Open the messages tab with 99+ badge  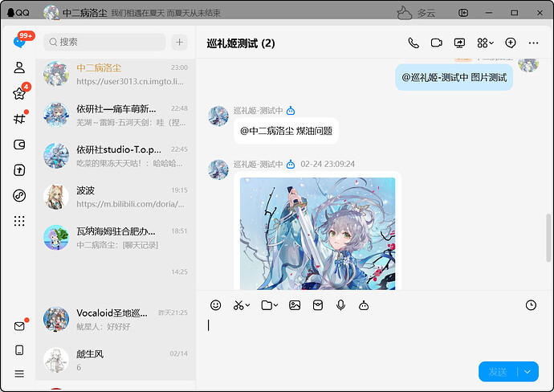pyautogui.click(x=19, y=42)
